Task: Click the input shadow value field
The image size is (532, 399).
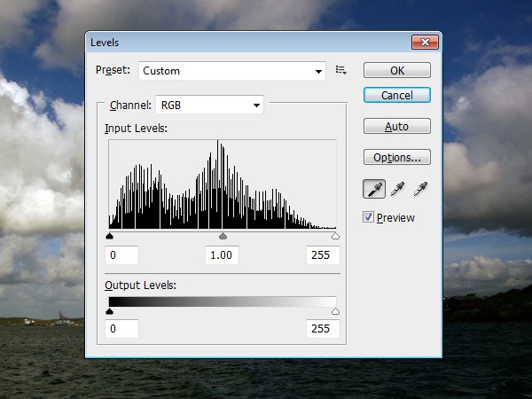Action: (121, 255)
